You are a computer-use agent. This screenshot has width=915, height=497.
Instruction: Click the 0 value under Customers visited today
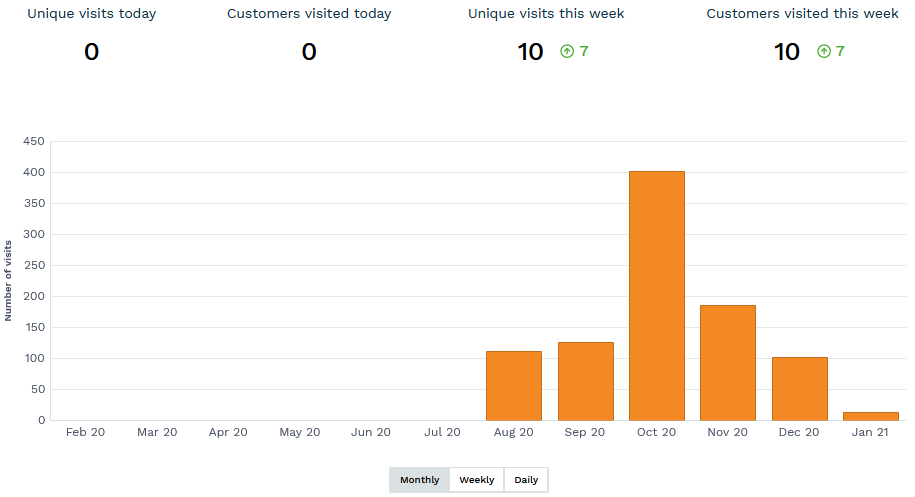click(x=309, y=52)
